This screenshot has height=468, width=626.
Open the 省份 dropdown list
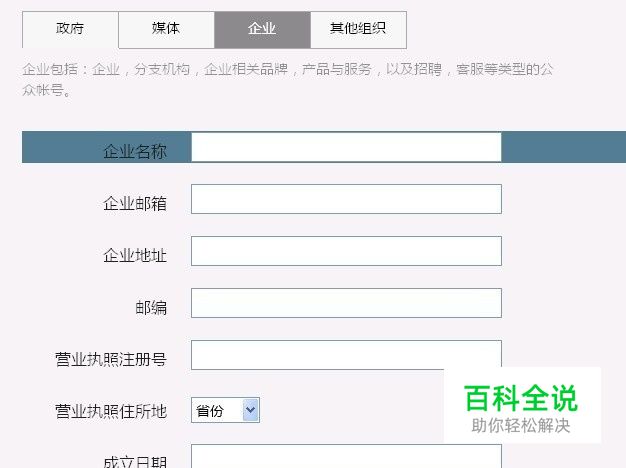(x=226, y=410)
